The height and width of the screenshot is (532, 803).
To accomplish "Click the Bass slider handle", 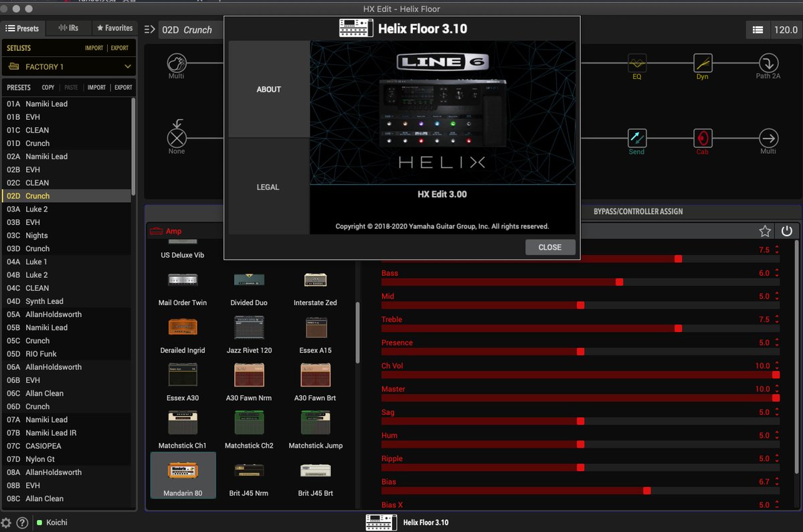I will point(619,282).
